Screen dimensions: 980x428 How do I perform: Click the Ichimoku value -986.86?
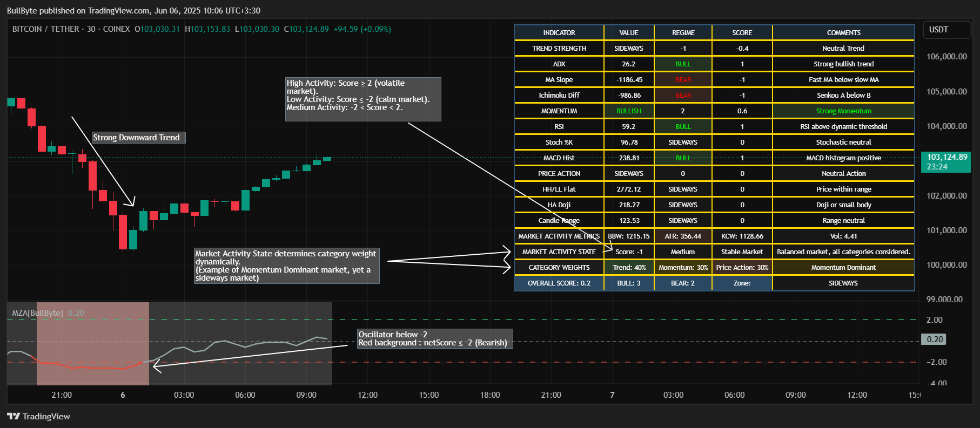click(x=629, y=95)
